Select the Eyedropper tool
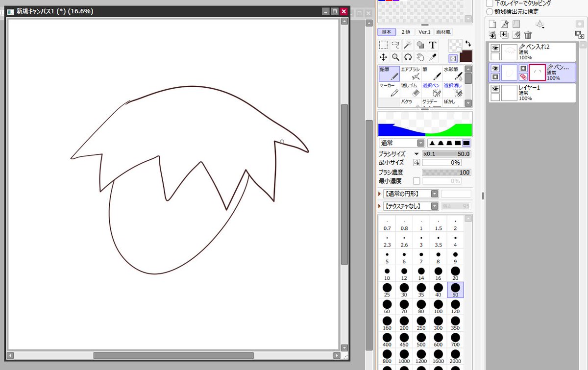The height and width of the screenshot is (370, 588). coord(433,57)
